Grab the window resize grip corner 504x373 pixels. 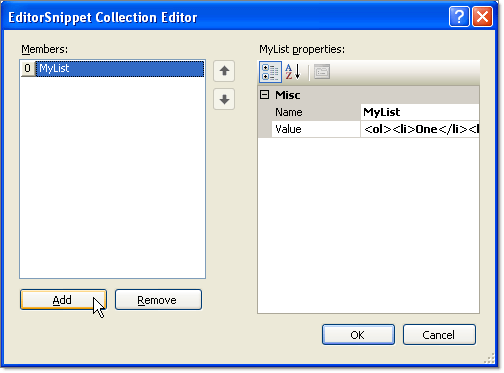click(489, 358)
